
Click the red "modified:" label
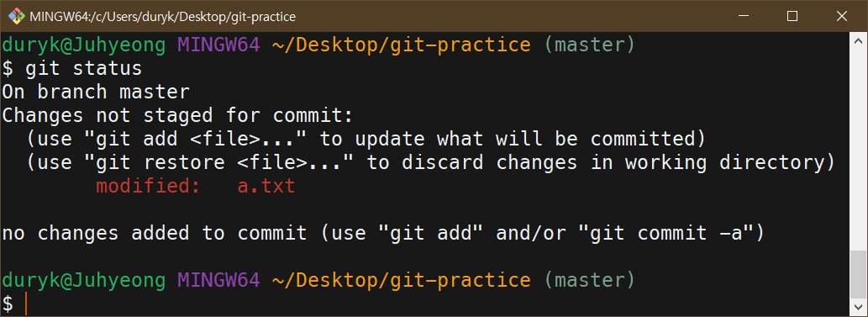point(148,186)
